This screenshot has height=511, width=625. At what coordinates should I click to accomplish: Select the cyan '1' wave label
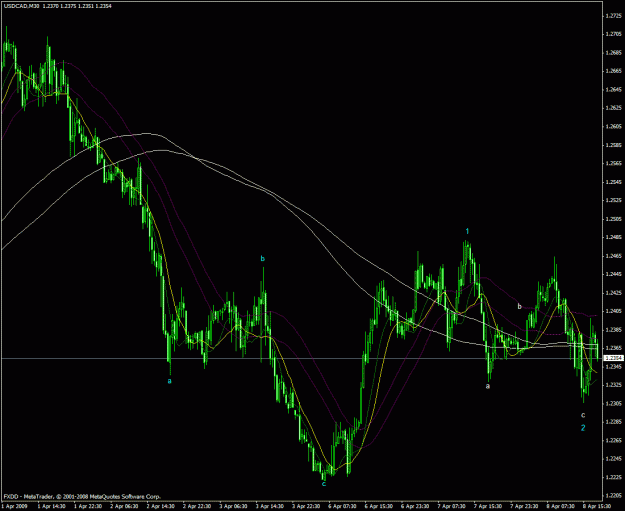[x=468, y=231]
